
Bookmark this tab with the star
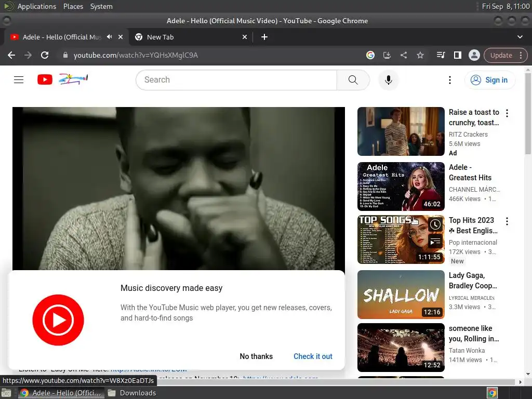[x=420, y=55]
